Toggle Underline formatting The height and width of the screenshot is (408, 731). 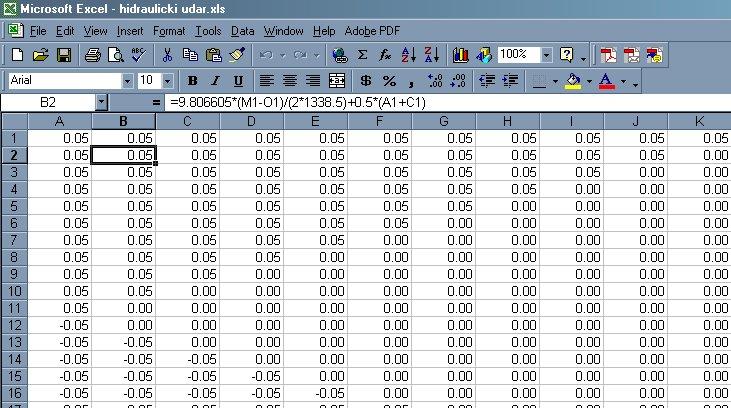click(238, 81)
